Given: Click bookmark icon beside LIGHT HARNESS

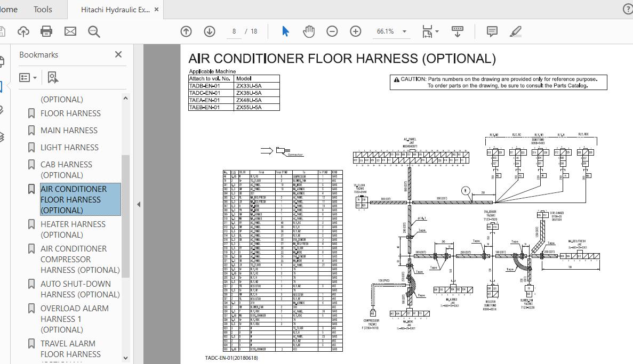Looking at the screenshot, I should (31, 147).
